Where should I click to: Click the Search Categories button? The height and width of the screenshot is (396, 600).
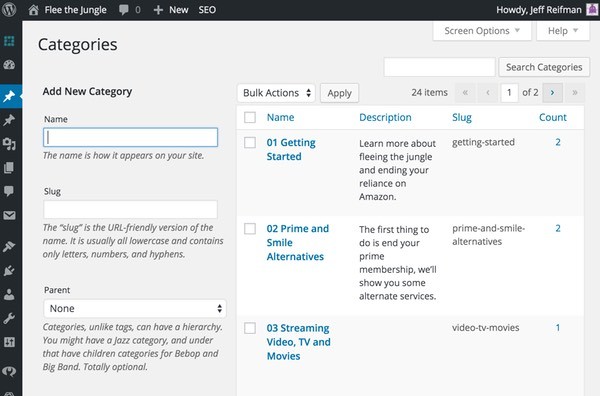pyautogui.click(x=544, y=67)
